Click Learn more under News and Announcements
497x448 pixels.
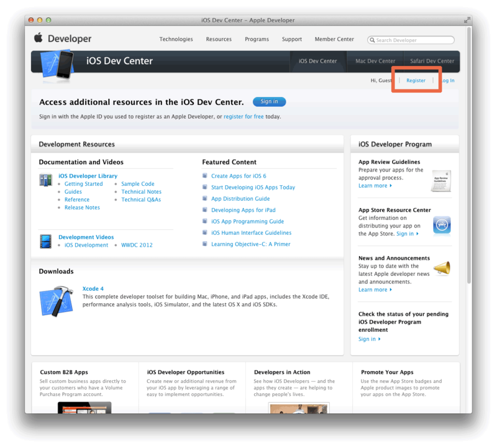click(375, 290)
